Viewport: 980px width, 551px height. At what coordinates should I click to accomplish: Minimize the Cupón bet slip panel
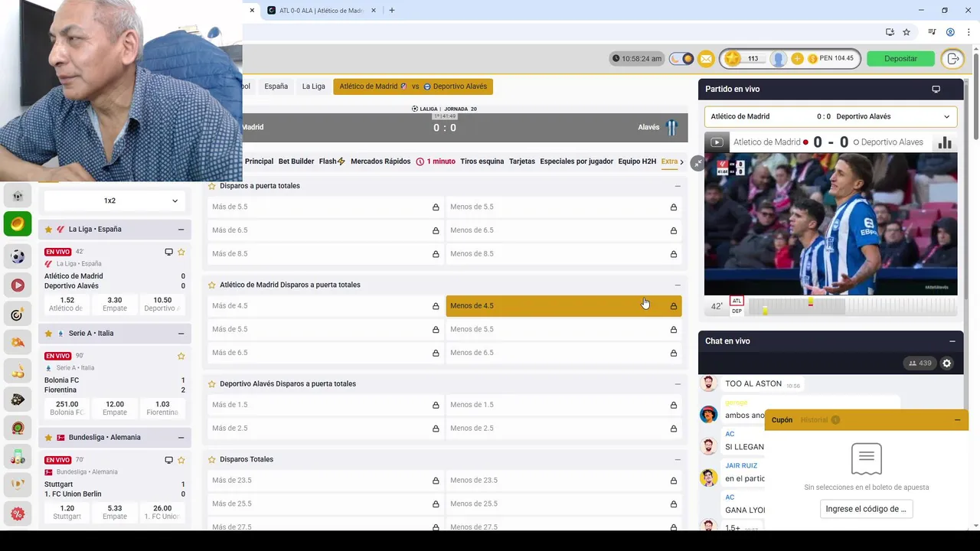[957, 419]
